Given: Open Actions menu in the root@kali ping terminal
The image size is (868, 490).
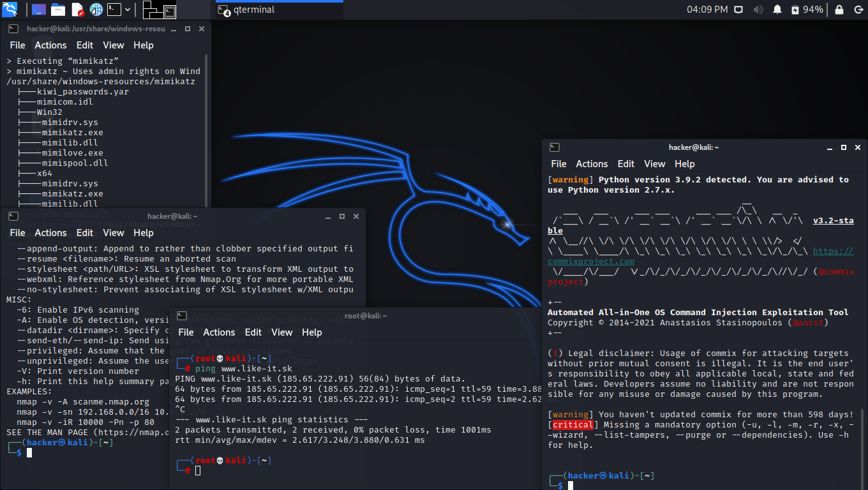Looking at the screenshot, I should (x=219, y=332).
